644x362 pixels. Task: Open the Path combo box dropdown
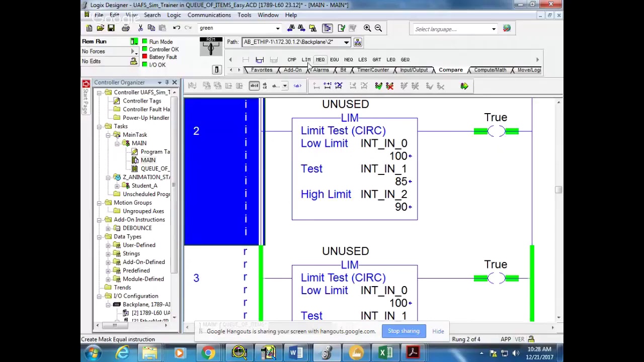[346, 42]
